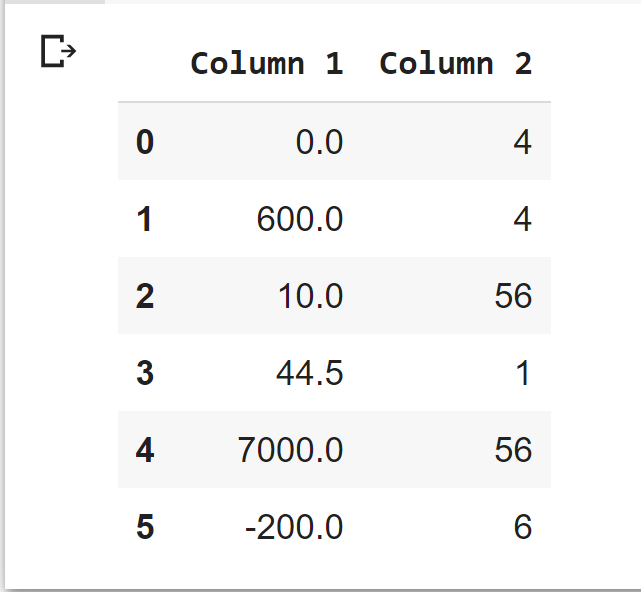Select row index 1 label

145,219
